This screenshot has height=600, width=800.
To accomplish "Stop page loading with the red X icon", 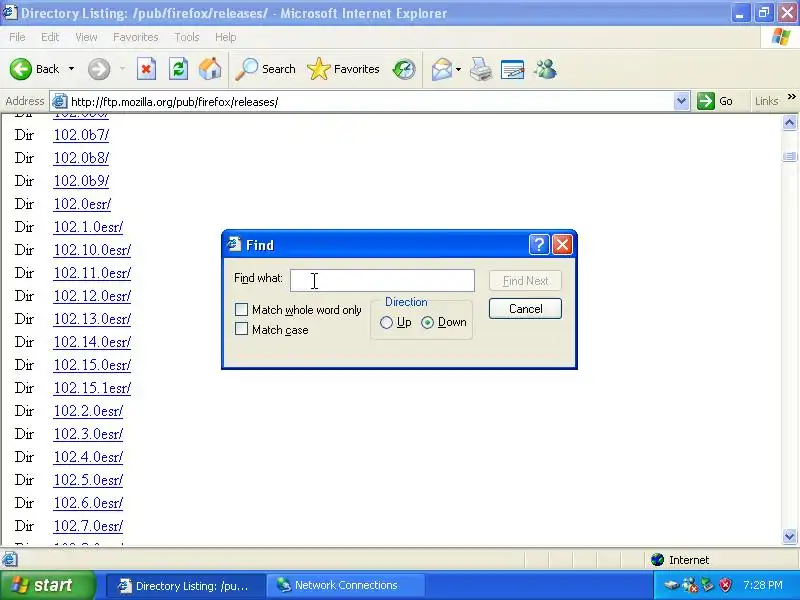I will 146,69.
